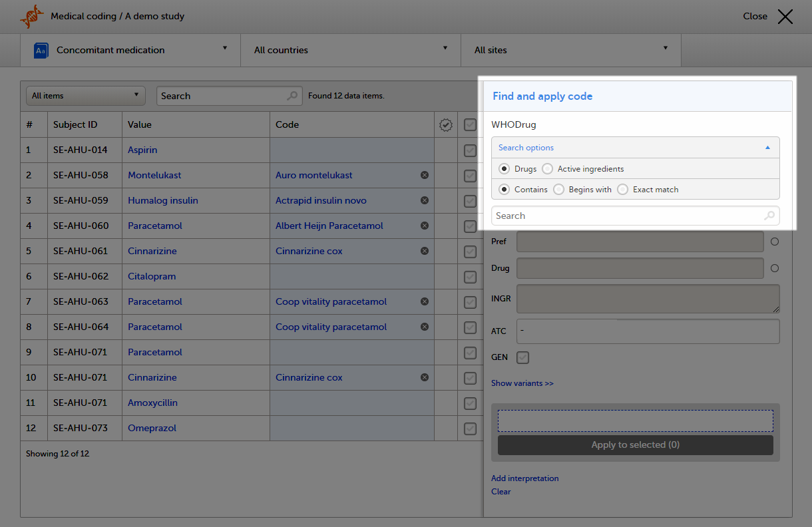Tick the select-all checkbox in the table header
The height and width of the screenshot is (527, 812).
470,124
